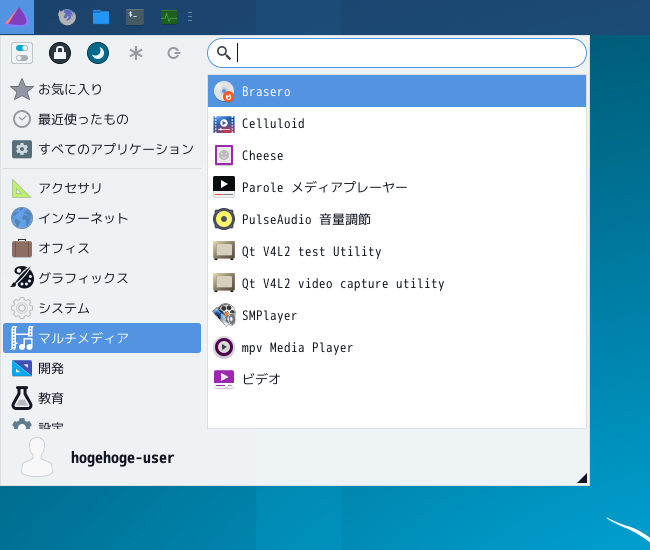Screen dimensions: 650x550
Task: Launch Brasero disc burner
Action: pyautogui.click(x=397, y=91)
